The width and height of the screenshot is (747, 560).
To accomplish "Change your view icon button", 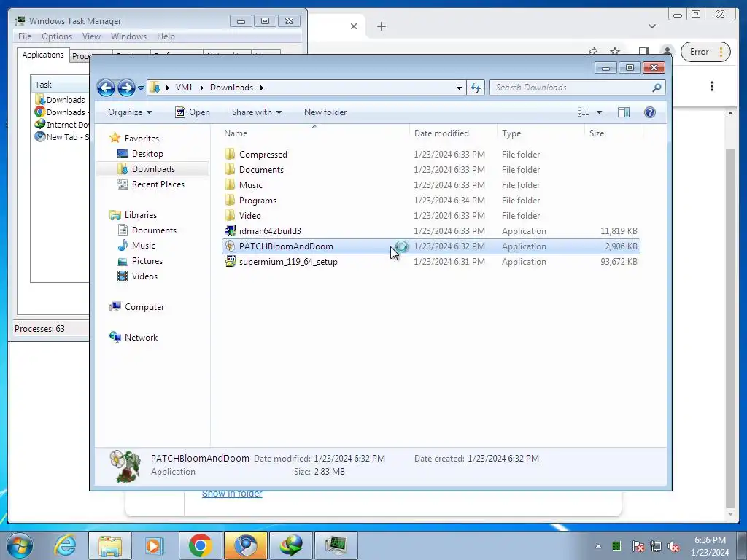I will (x=583, y=112).
